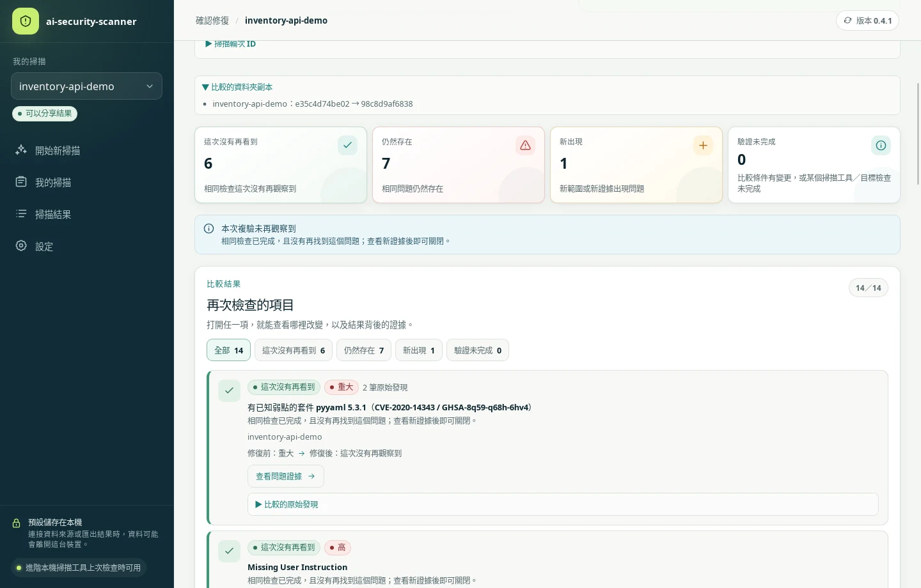921x588 pixels.
Task: Open the inventory-api-demo scan dropdown
Action: tap(86, 86)
